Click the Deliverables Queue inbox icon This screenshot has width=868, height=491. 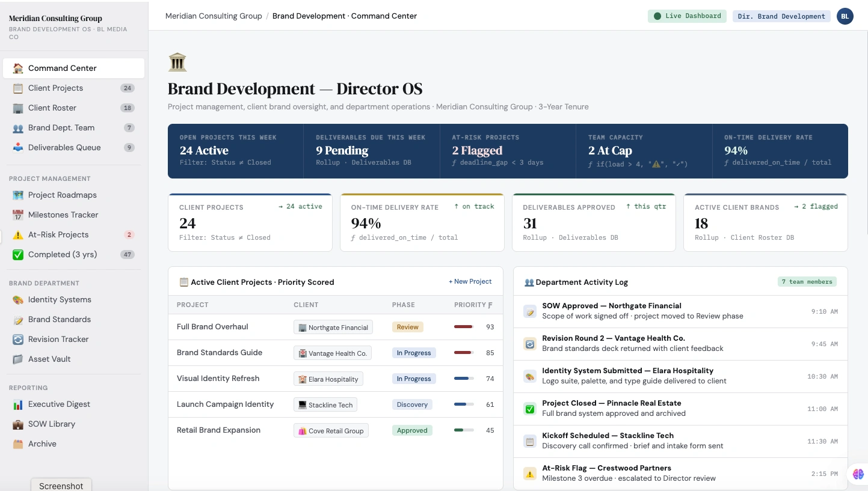[x=18, y=148]
